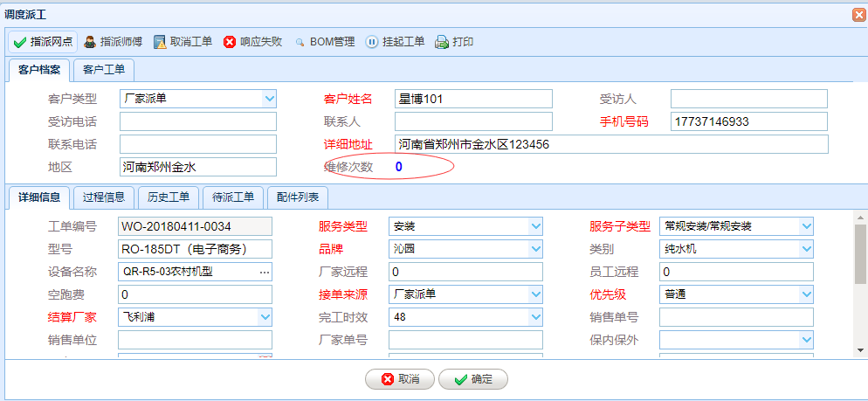This screenshot has height=401, width=868.
Task: Open the 结算厂家 dropdown
Action: click(x=265, y=317)
